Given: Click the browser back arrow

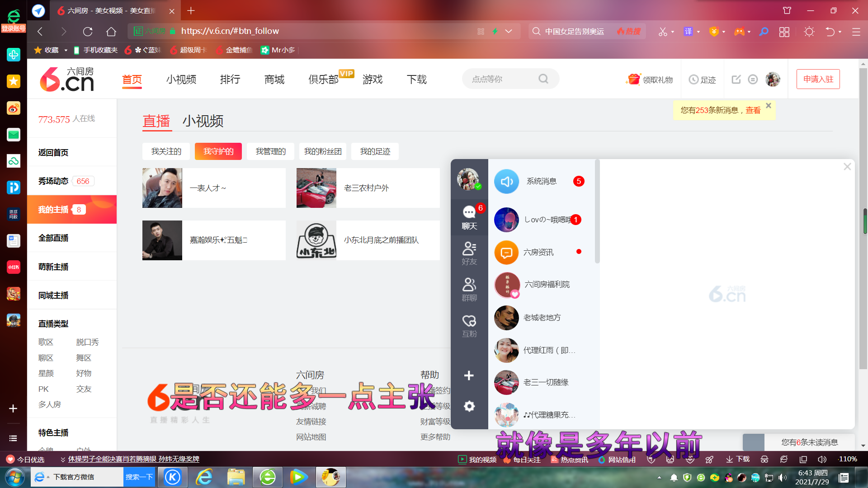Looking at the screenshot, I should [40, 31].
